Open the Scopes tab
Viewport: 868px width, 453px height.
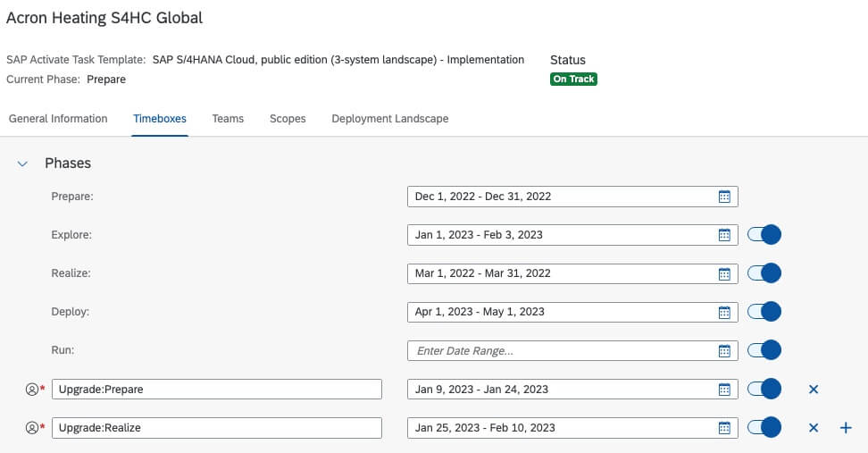[288, 119]
